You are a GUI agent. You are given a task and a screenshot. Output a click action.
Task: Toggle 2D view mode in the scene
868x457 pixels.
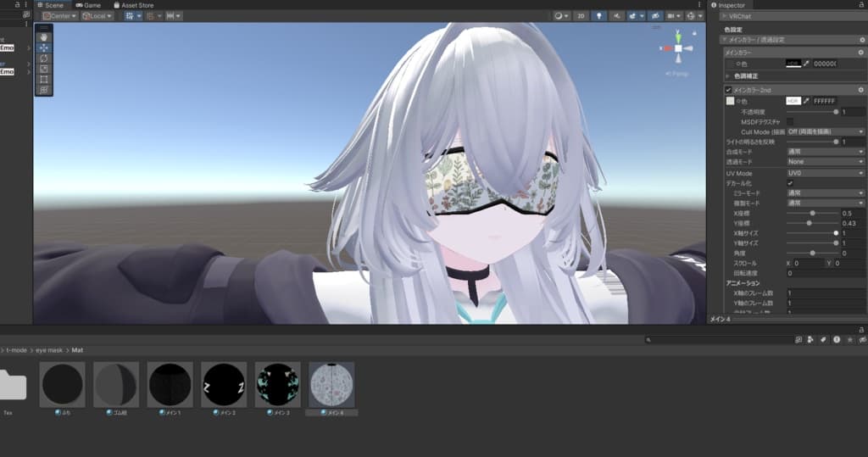click(581, 16)
